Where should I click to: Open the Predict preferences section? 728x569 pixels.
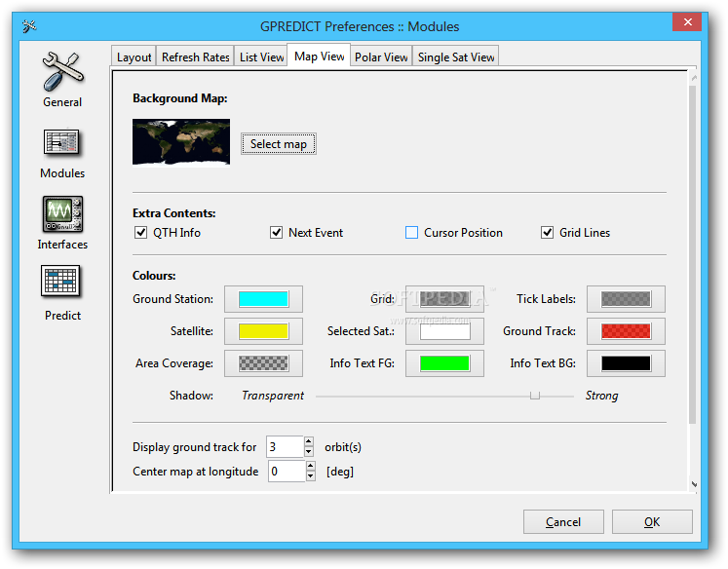62,293
